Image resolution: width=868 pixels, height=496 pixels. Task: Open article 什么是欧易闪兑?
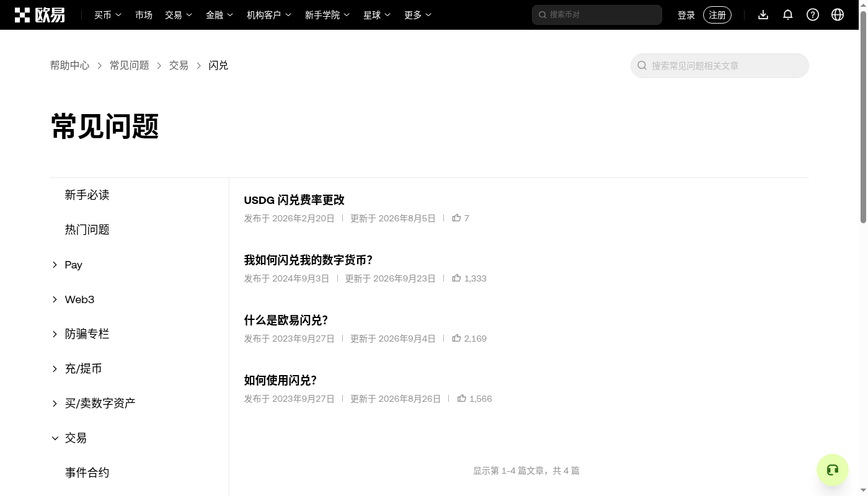(x=286, y=321)
